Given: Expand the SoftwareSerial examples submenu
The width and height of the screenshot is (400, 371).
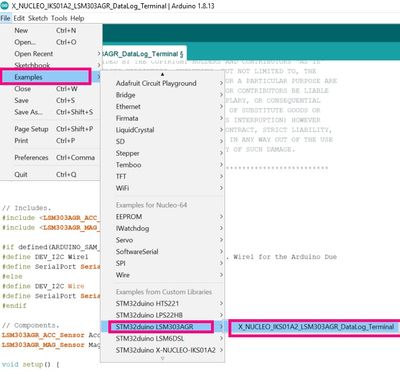Looking at the screenshot, I should point(163,252).
